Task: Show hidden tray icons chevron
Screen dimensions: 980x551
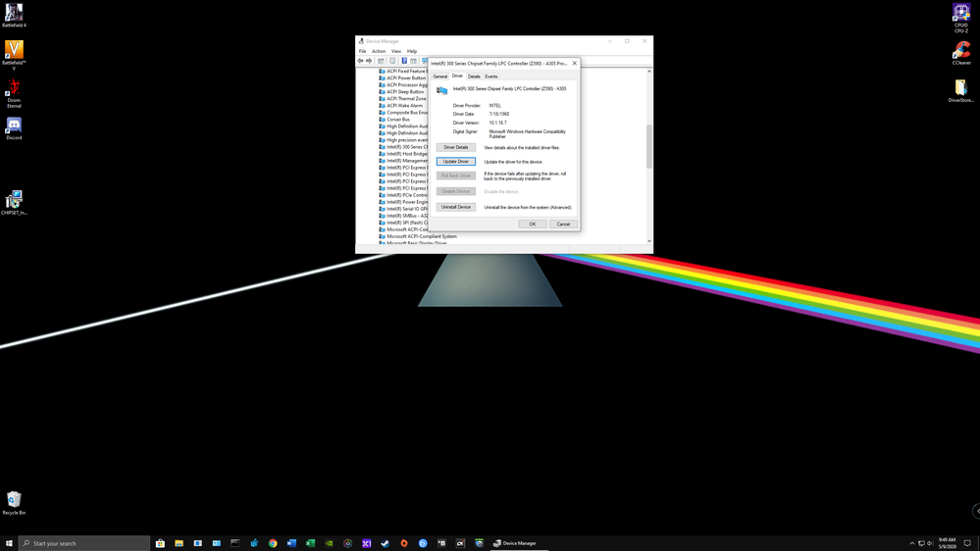Action: click(912, 543)
